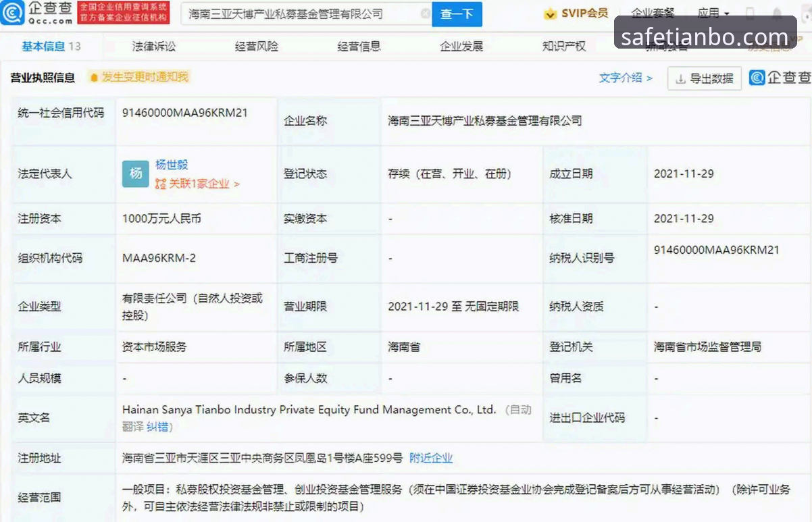Click the 成立日期 value 2021-11-29
Screen dimensions: 812x522
click(684, 174)
